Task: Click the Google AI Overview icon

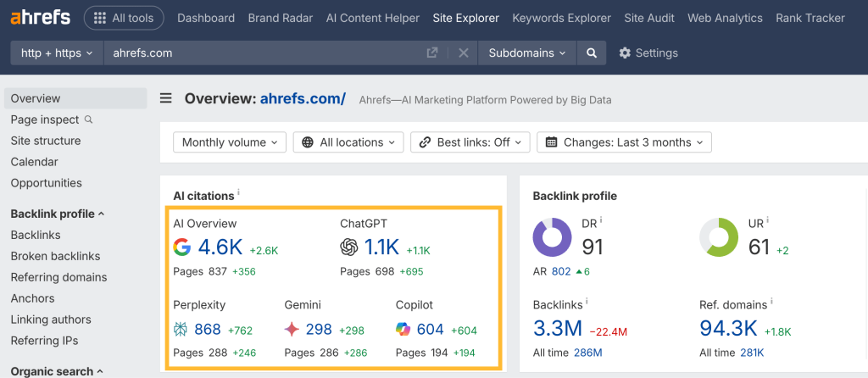Action: point(181,247)
